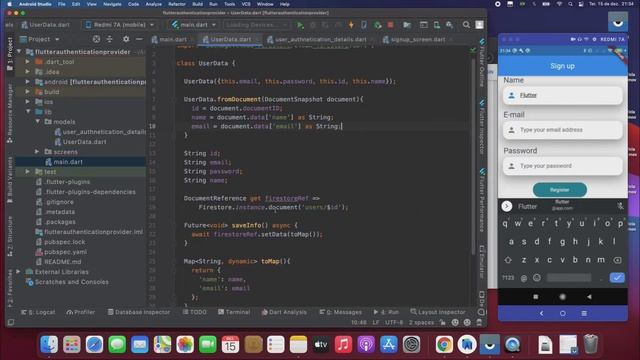Open the Flutter Inspector side panel

point(482,127)
